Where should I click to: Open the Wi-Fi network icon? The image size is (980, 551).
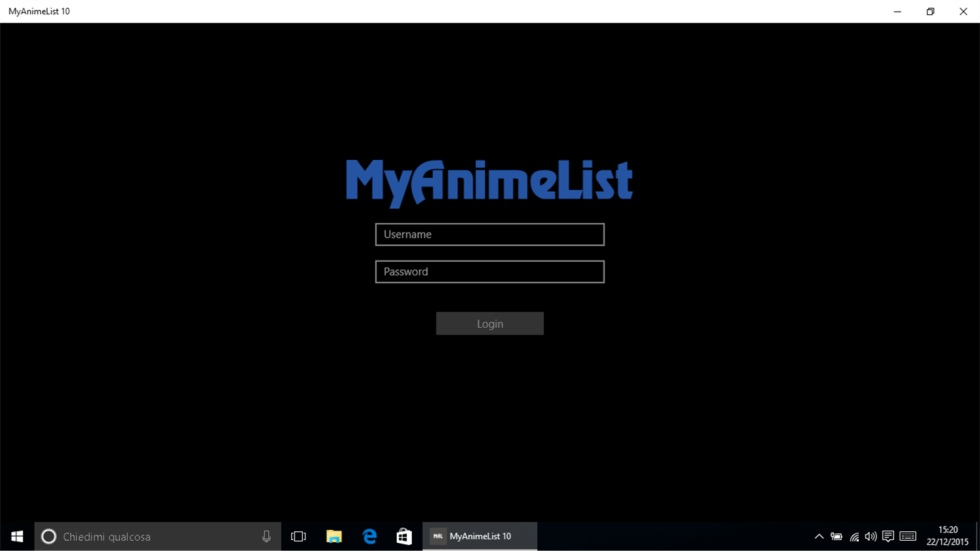coord(854,537)
